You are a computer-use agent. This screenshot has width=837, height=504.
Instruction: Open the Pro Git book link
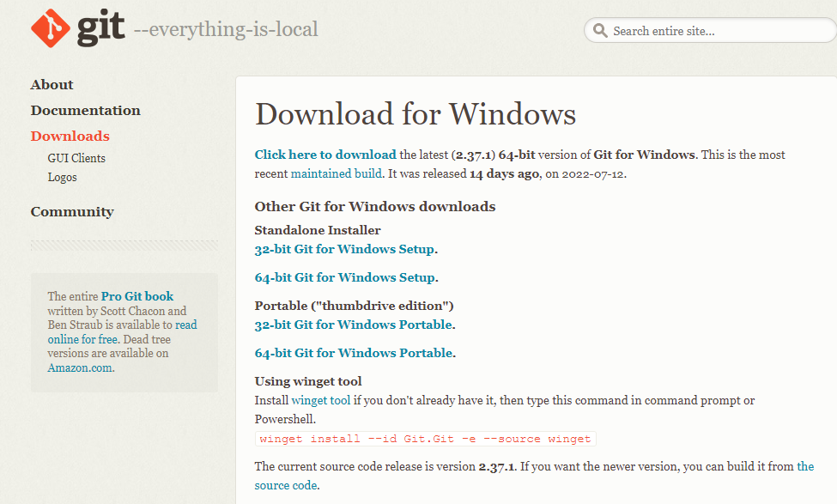coord(136,296)
